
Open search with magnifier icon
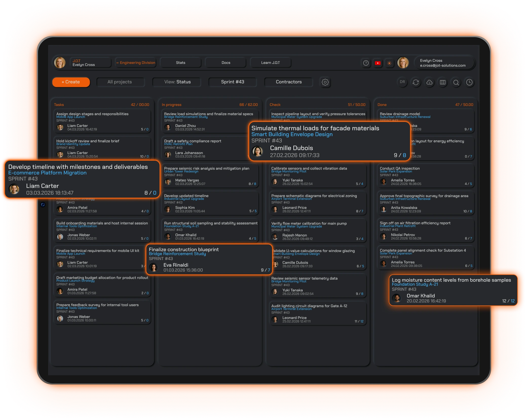(x=456, y=82)
